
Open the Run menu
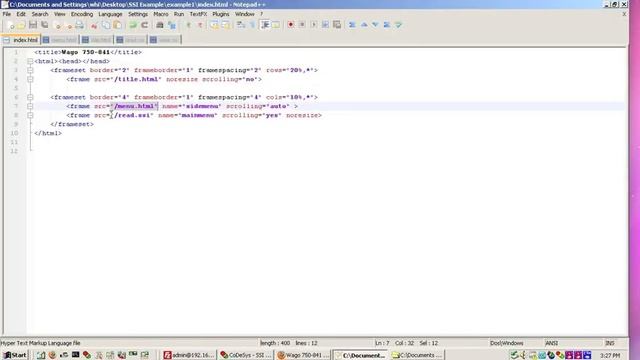click(x=179, y=14)
